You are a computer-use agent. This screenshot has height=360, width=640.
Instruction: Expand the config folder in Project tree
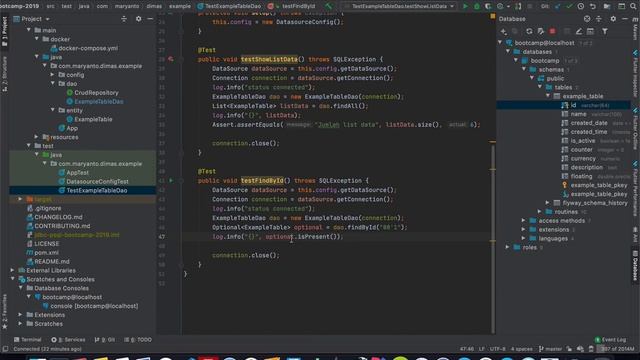53,75
